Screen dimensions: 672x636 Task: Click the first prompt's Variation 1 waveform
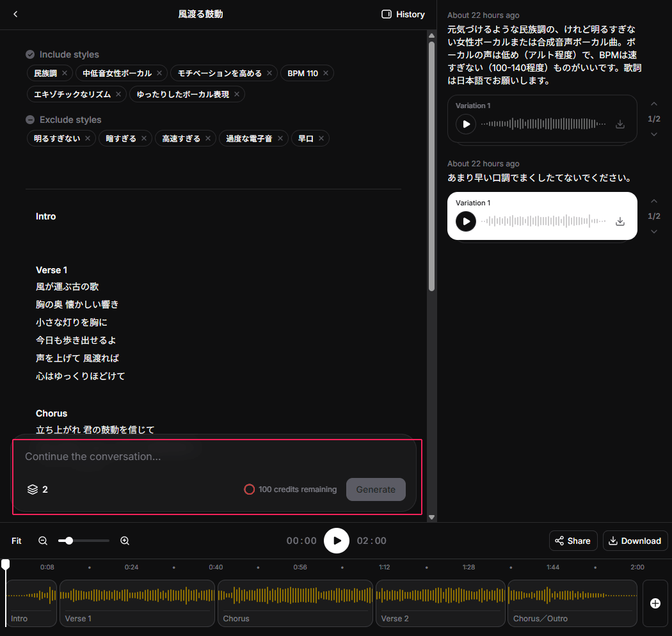coord(543,124)
